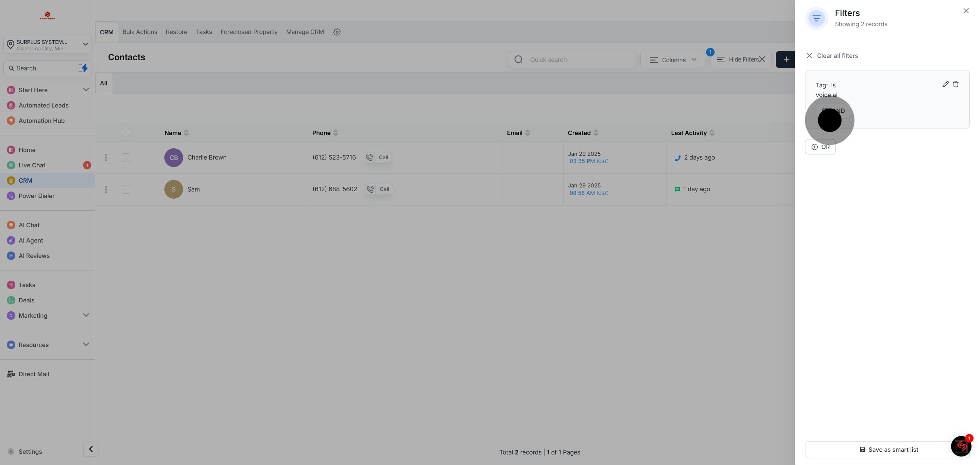Open the Foreclosed Property tab
980x465 pixels.
click(249, 32)
